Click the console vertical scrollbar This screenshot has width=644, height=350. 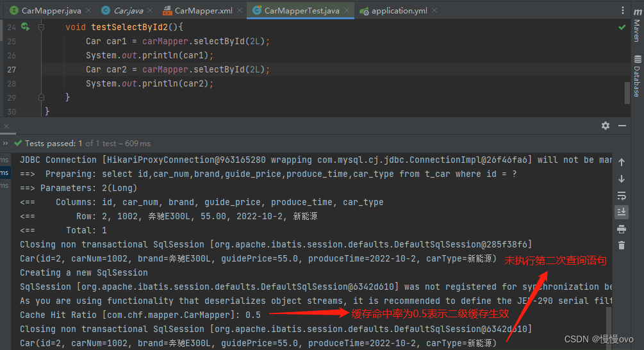point(608,328)
